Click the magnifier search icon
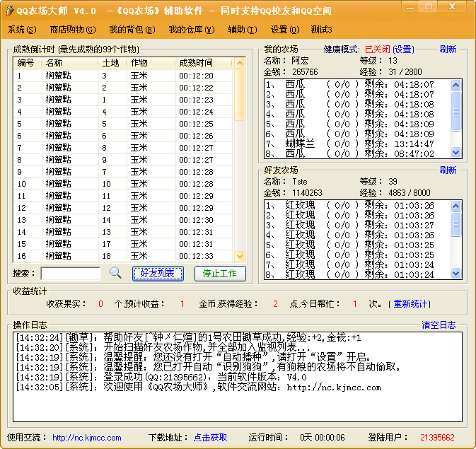Screen dimensions: 476x449 pyautogui.click(x=116, y=273)
